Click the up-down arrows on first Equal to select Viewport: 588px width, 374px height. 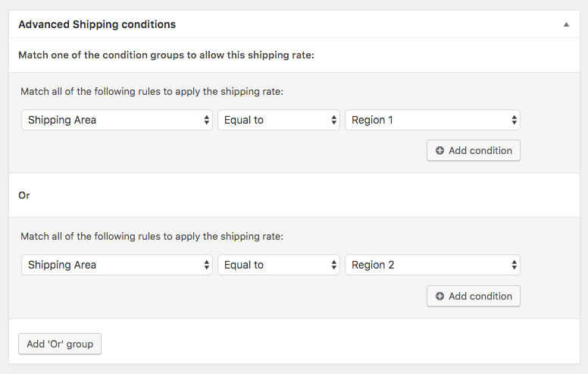333,120
